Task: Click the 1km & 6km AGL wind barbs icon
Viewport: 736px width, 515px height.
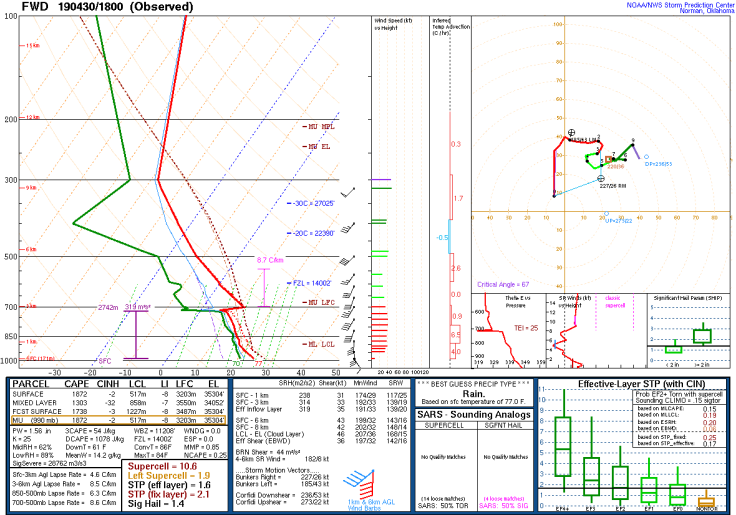Action: tap(359, 484)
